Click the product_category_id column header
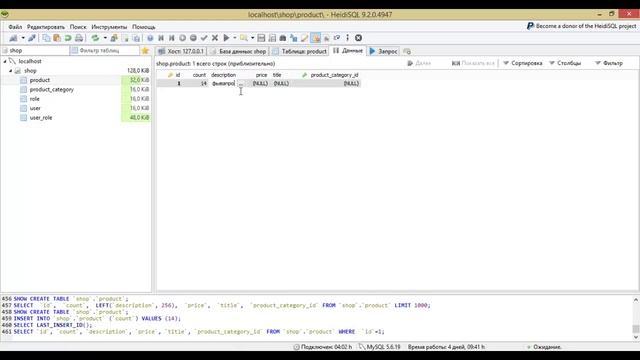 pyautogui.click(x=331, y=75)
